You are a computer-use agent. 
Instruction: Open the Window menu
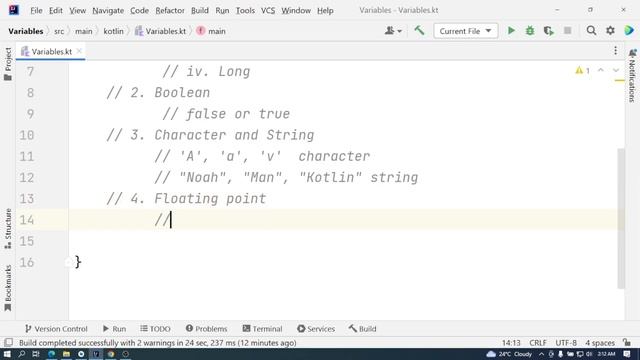coord(296,11)
